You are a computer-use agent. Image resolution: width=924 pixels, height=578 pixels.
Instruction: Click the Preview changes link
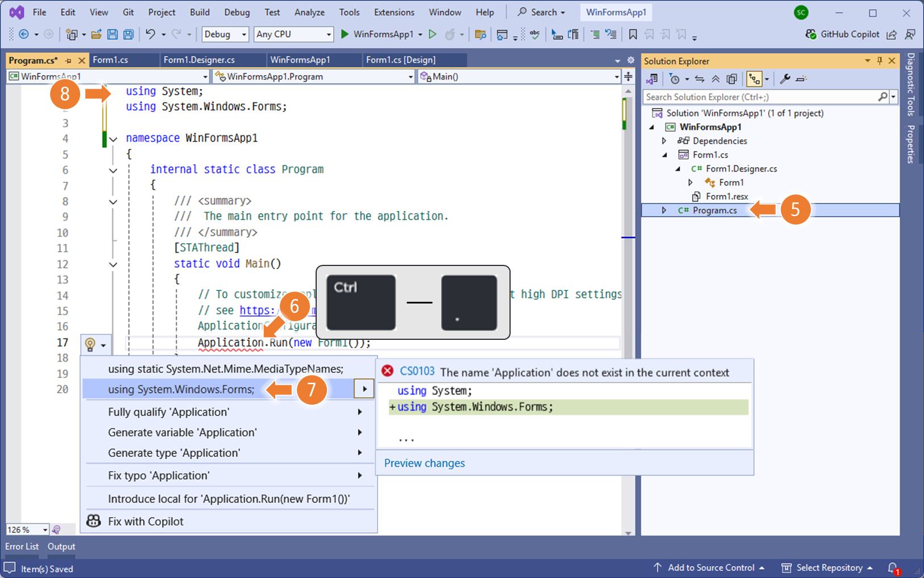coord(424,463)
